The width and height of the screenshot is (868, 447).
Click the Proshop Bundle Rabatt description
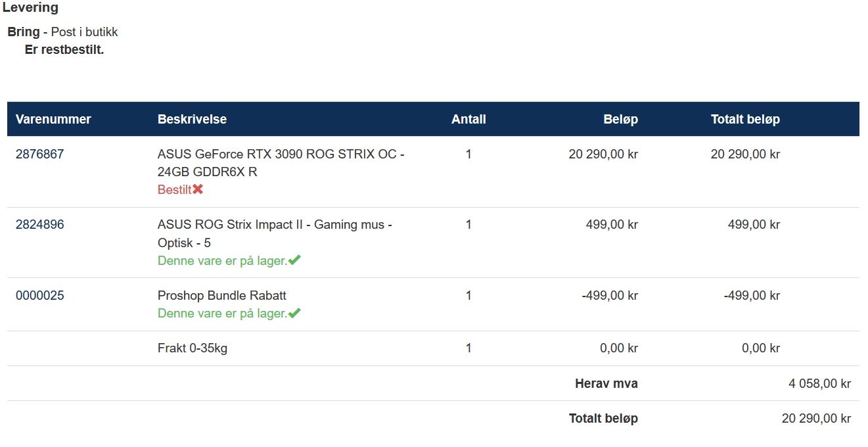222,296
